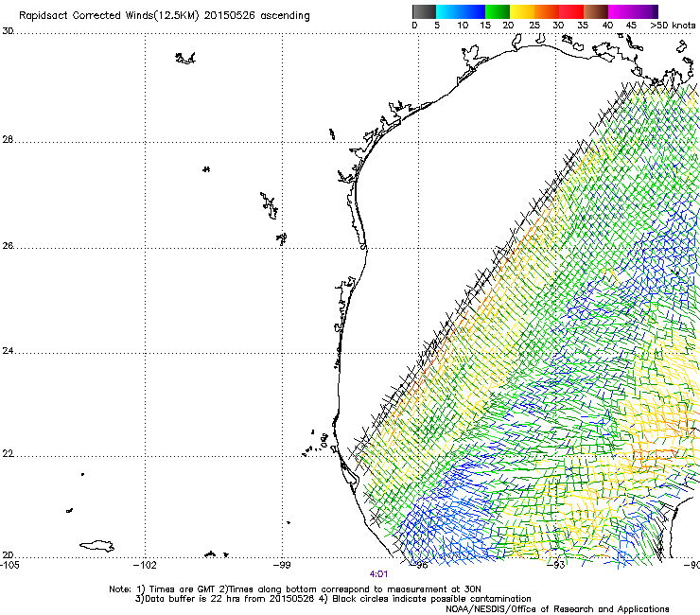Pick the magenta 40–45 knots legend segment

(621, 11)
